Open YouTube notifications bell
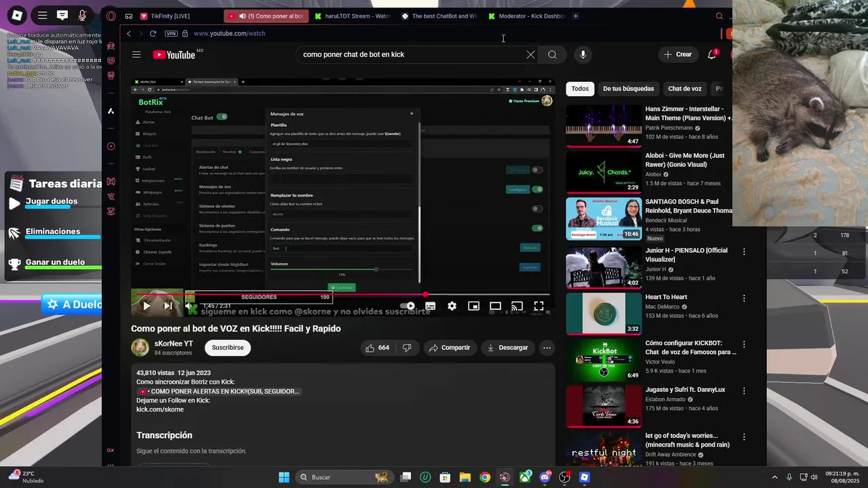The width and height of the screenshot is (868, 488). (712, 54)
